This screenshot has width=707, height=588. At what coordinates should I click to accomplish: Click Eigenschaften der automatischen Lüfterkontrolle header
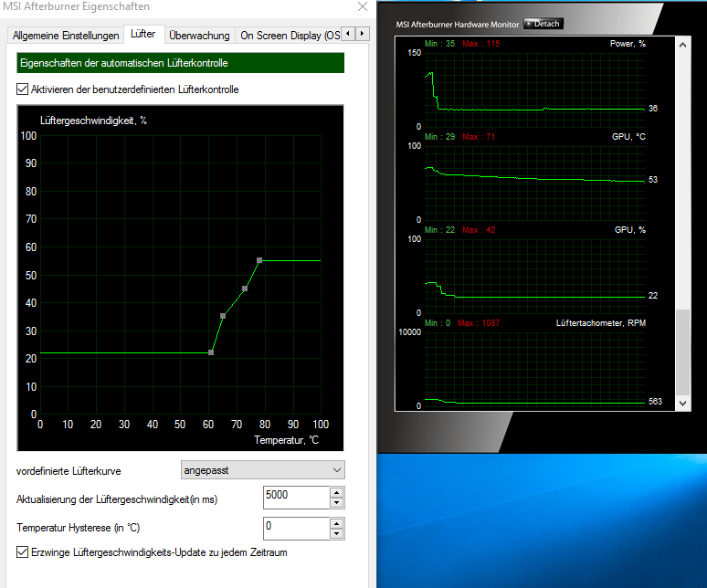click(180, 63)
